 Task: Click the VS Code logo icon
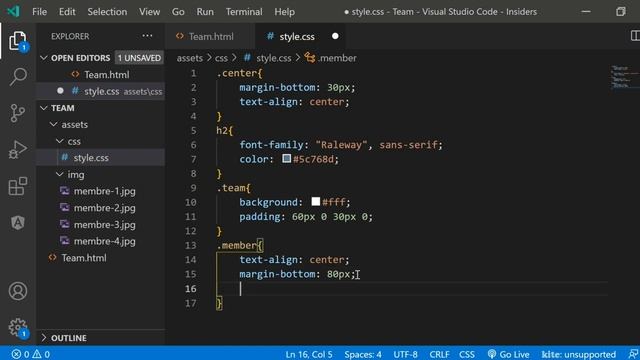[x=13, y=11]
